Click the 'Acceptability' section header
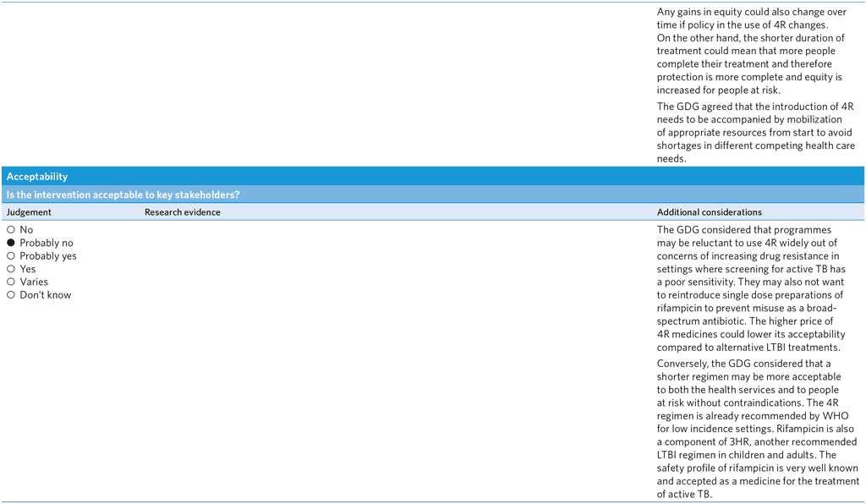Screen dimensions: 866x504 37,177
